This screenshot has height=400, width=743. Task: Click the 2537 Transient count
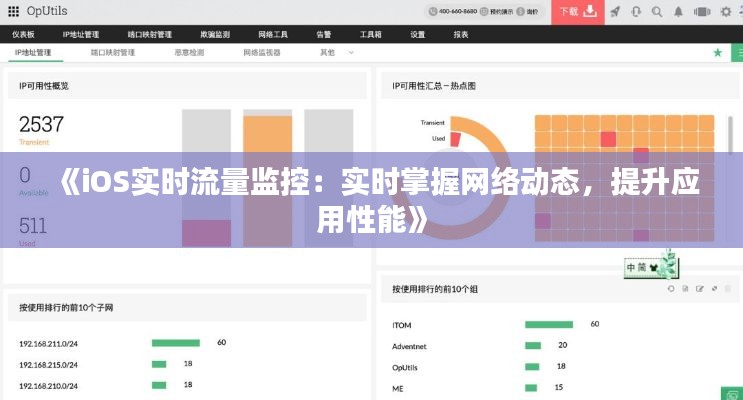[x=41, y=124]
